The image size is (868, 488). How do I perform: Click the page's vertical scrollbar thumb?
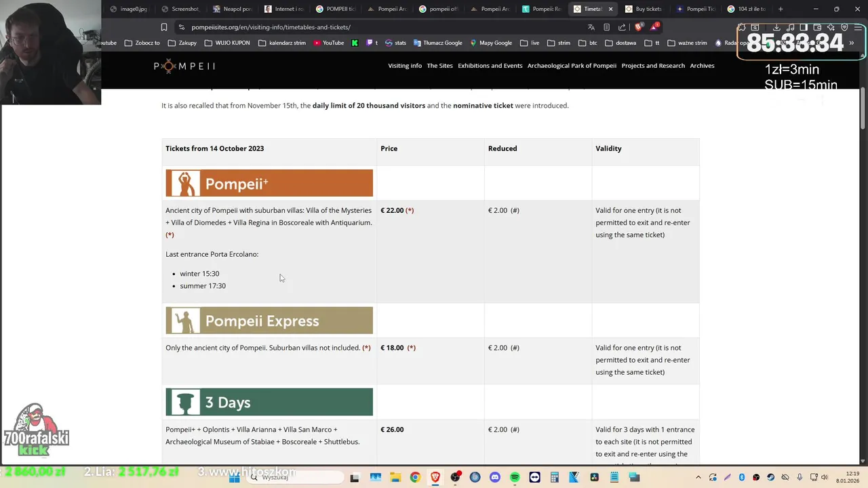click(863, 108)
